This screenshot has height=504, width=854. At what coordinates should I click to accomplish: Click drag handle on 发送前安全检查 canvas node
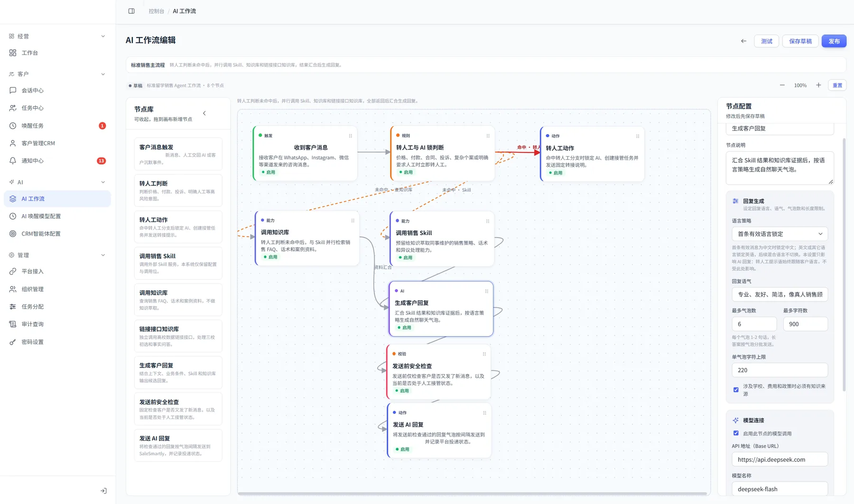point(484,354)
